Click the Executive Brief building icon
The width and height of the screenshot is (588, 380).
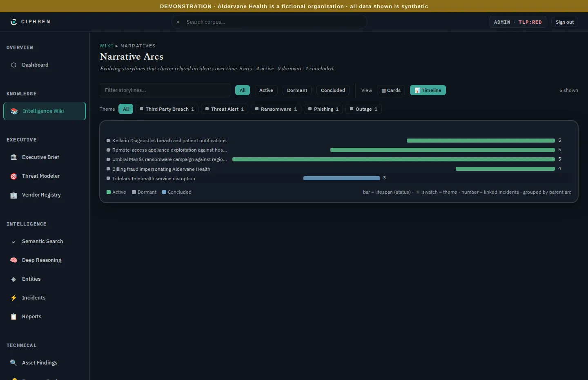tap(14, 157)
